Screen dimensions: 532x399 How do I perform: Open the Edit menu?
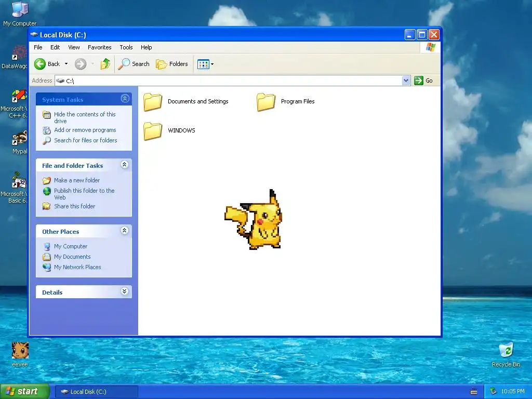55,47
